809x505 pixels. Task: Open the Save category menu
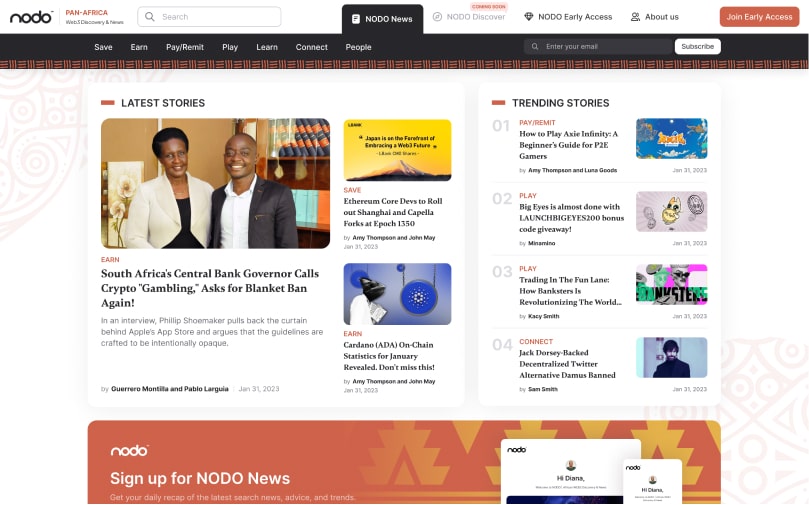coord(103,47)
